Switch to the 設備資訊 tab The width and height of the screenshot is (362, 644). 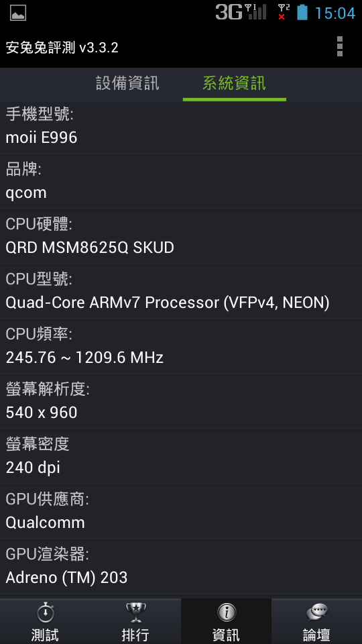[x=127, y=83]
